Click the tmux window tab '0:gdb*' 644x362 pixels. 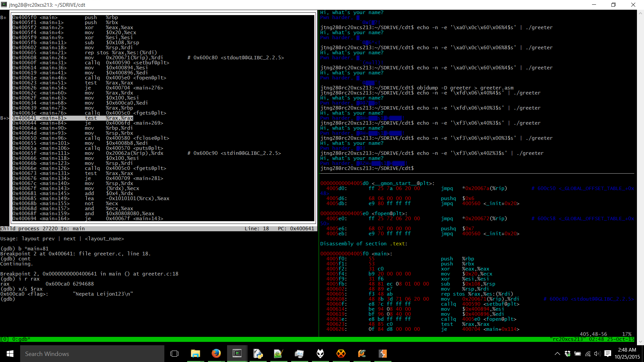click(x=21, y=339)
